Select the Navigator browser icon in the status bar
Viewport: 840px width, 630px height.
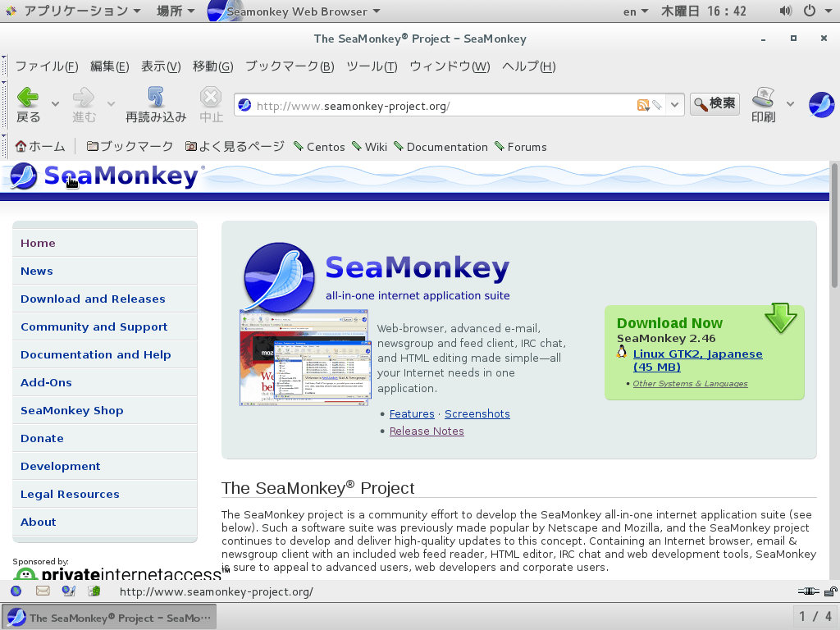(x=16, y=591)
